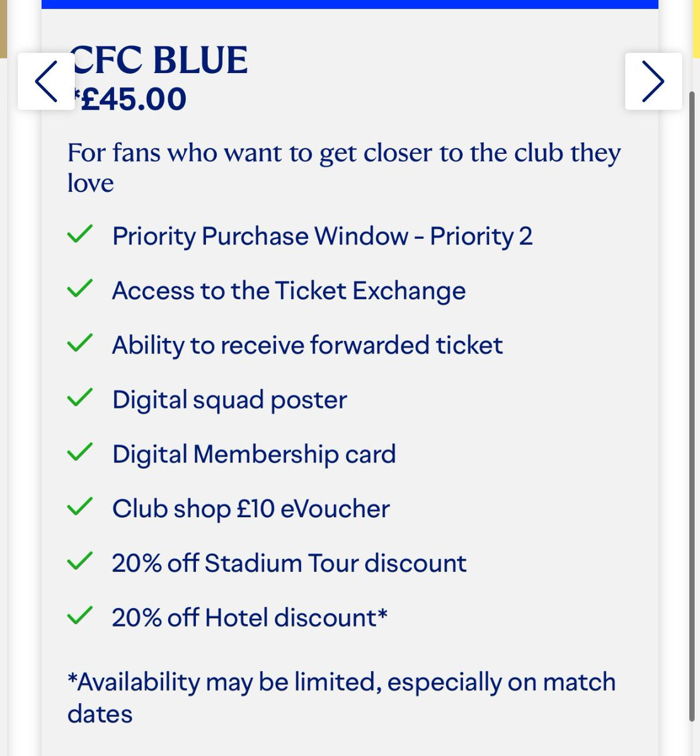Viewport: 700px width, 756px height.
Task: Click the Club shop £10 eVoucher item
Action: 251,509
